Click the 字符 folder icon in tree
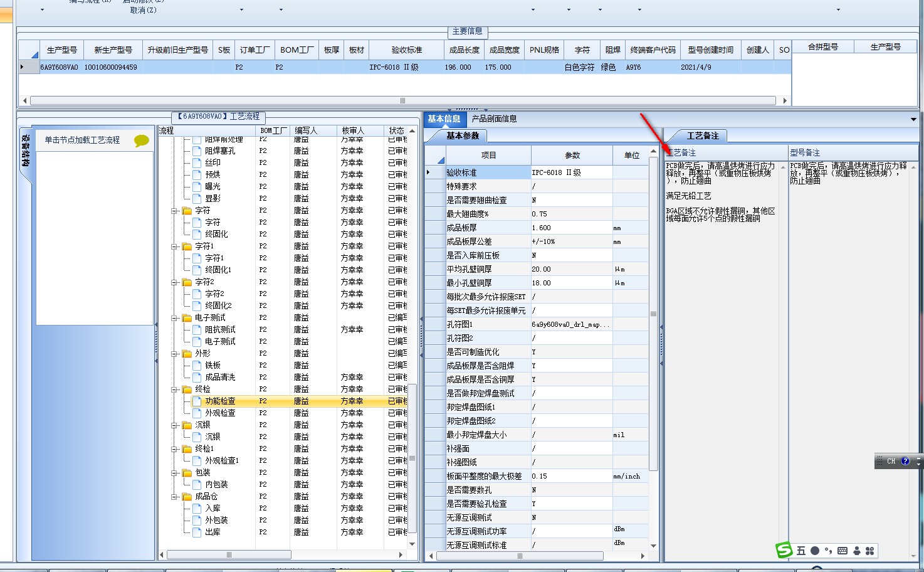924x572 pixels. tap(187, 211)
